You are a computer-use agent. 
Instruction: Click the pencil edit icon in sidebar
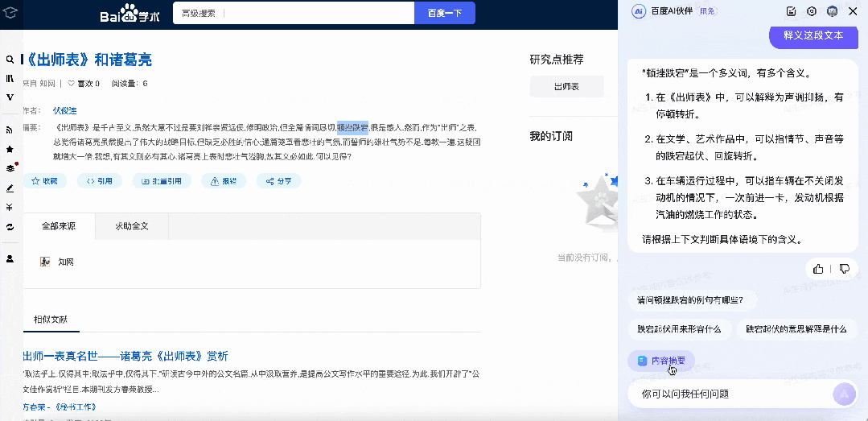(x=10, y=188)
